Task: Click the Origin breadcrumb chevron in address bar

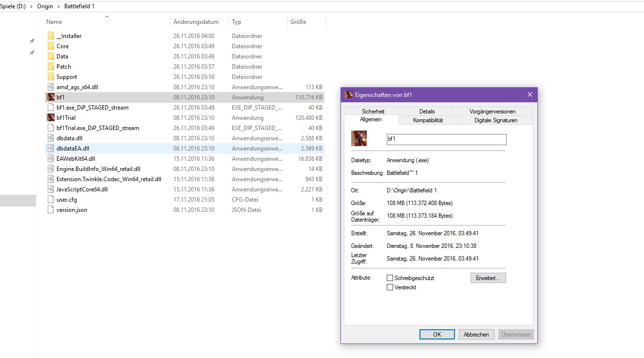Action: click(x=59, y=6)
